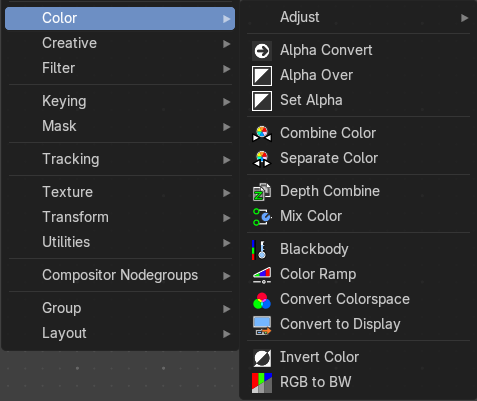The image size is (477, 401).
Task: Choose the Adjust entry text
Action: pyautogui.click(x=300, y=17)
